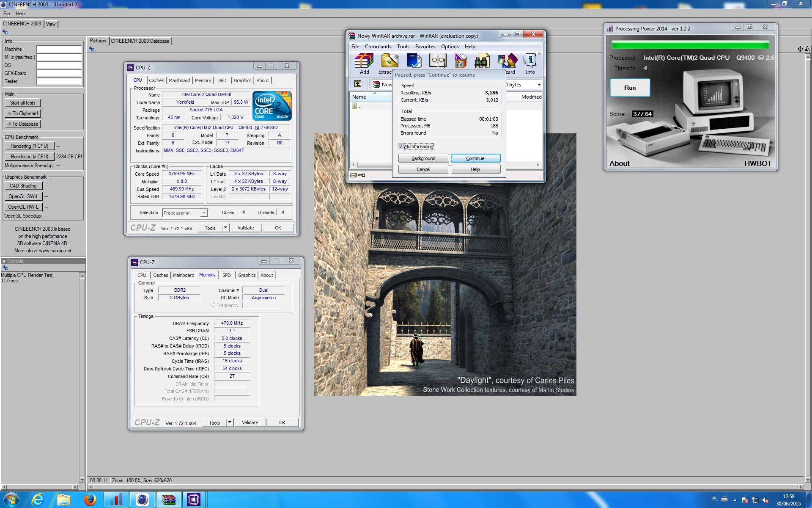
Task: Click Validate in upper CPU-Z window
Action: coord(246,228)
